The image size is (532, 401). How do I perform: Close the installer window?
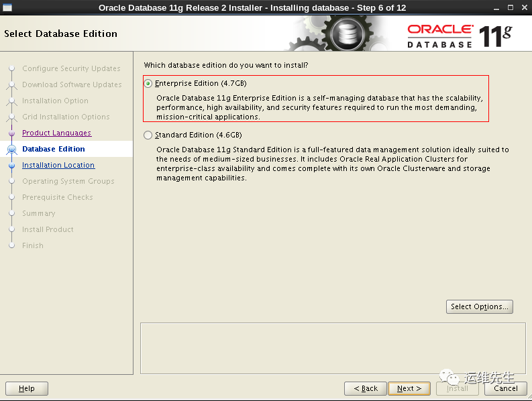point(524,7)
